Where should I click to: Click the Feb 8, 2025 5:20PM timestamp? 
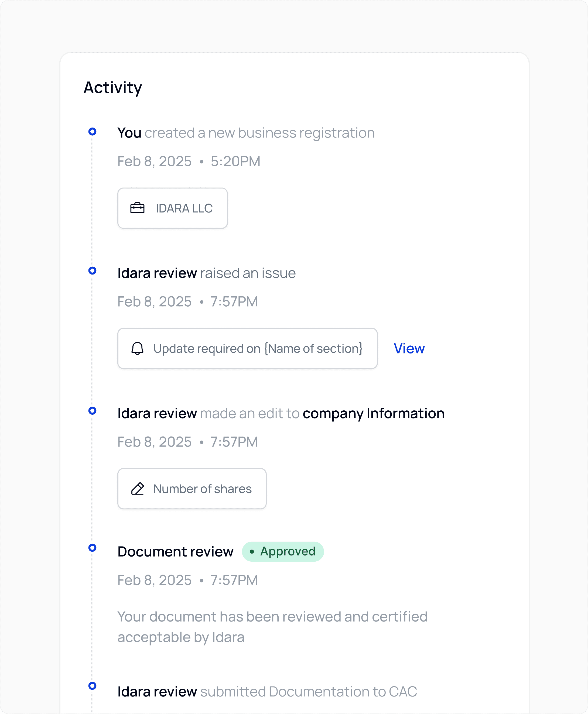tap(189, 162)
